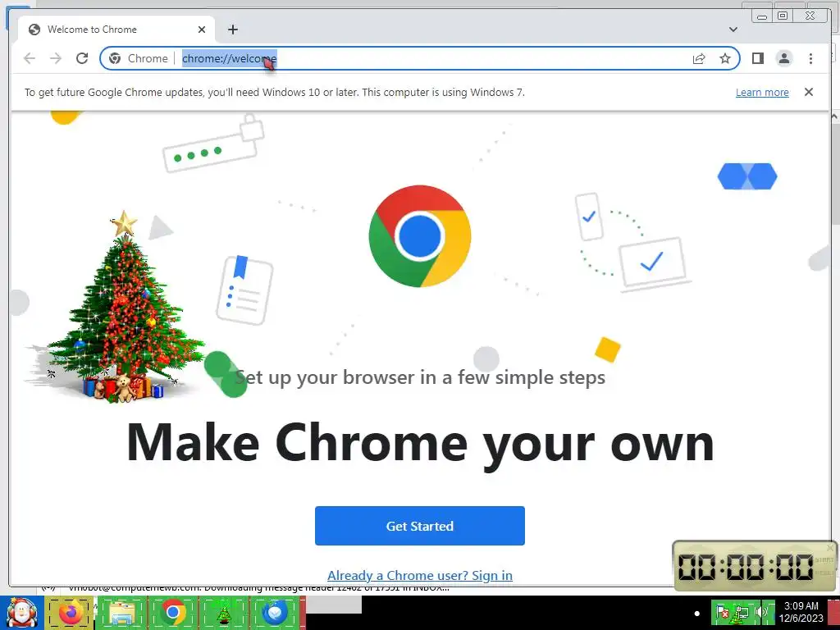
Task: Switch to Chrome in the taskbar
Action: tap(172, 613)
